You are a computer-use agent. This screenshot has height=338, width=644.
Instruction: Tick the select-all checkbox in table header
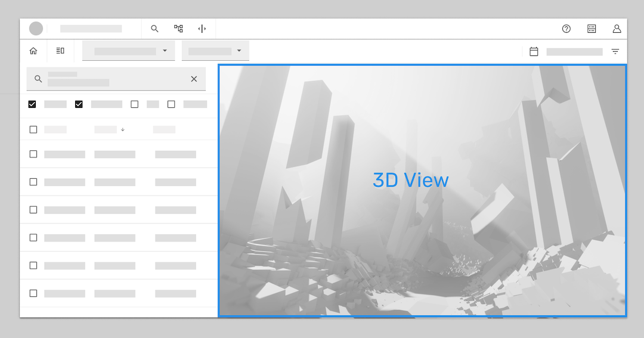click(x=33, y=129)
